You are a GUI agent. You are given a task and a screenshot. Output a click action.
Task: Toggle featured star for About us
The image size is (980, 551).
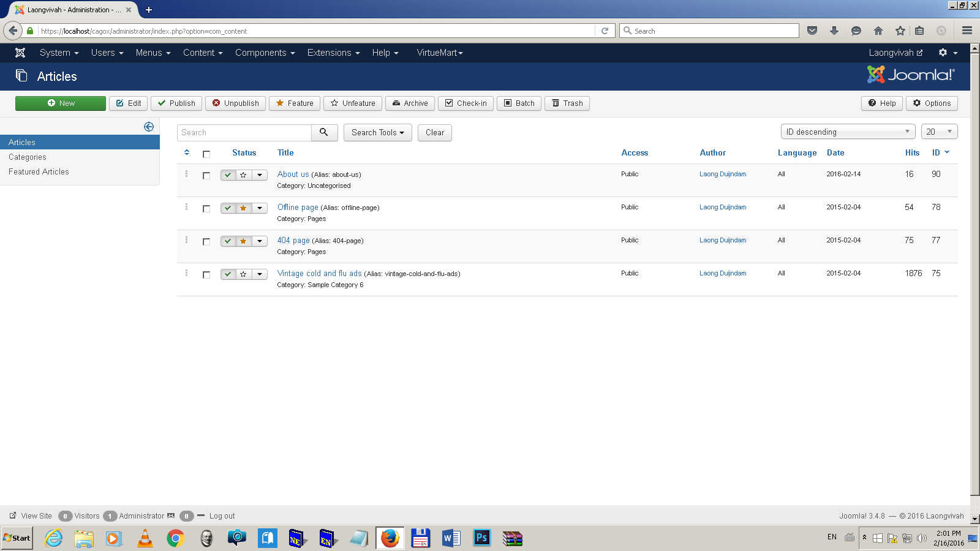pos(243,175)
